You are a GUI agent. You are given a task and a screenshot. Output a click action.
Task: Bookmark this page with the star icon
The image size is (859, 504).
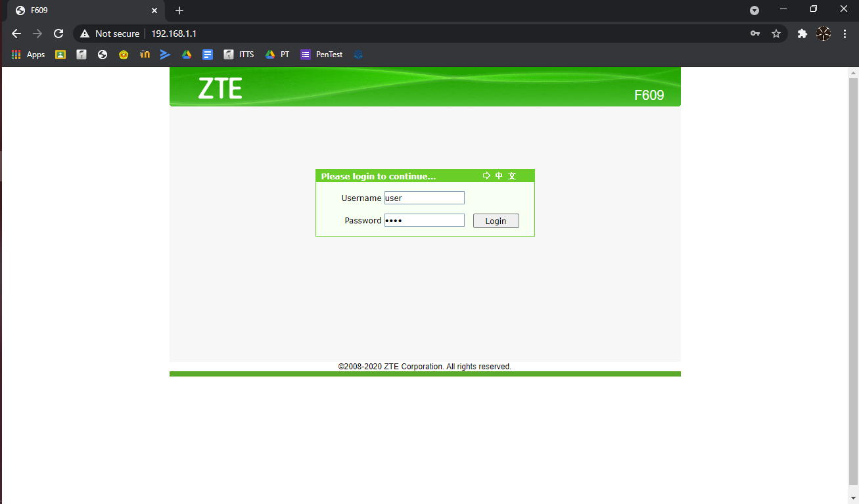[x=776, y=34]
